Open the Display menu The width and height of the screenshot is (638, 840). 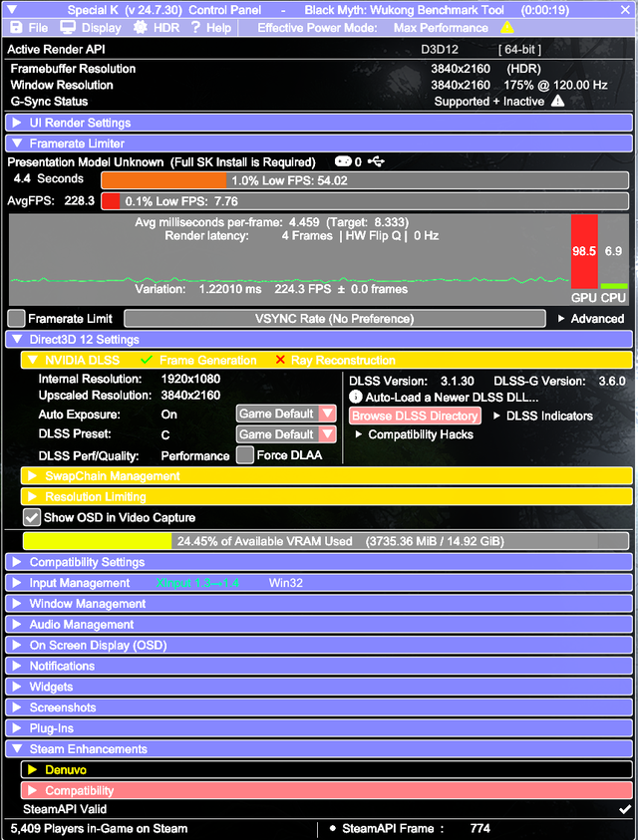[x=90, y=28]
